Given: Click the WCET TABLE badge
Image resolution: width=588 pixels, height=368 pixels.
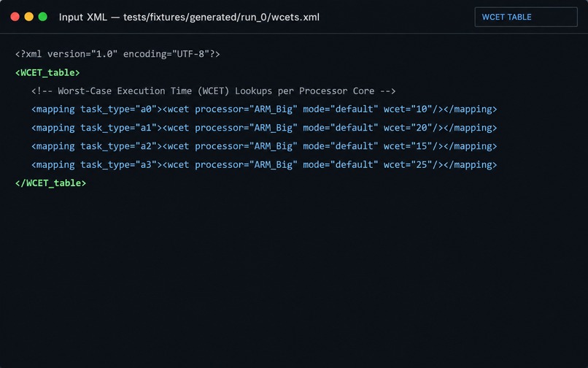Looking at the screenshot, I should coord(526,17).
